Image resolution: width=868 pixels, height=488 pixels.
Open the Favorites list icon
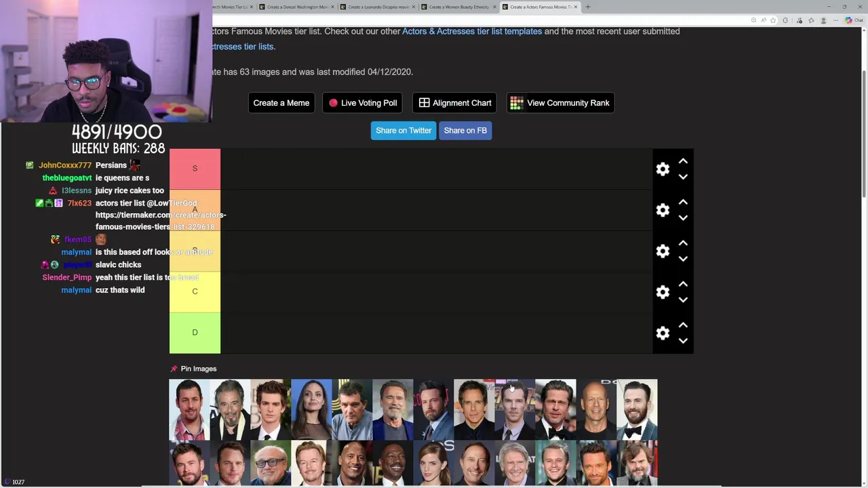click(x=811, y=20)
